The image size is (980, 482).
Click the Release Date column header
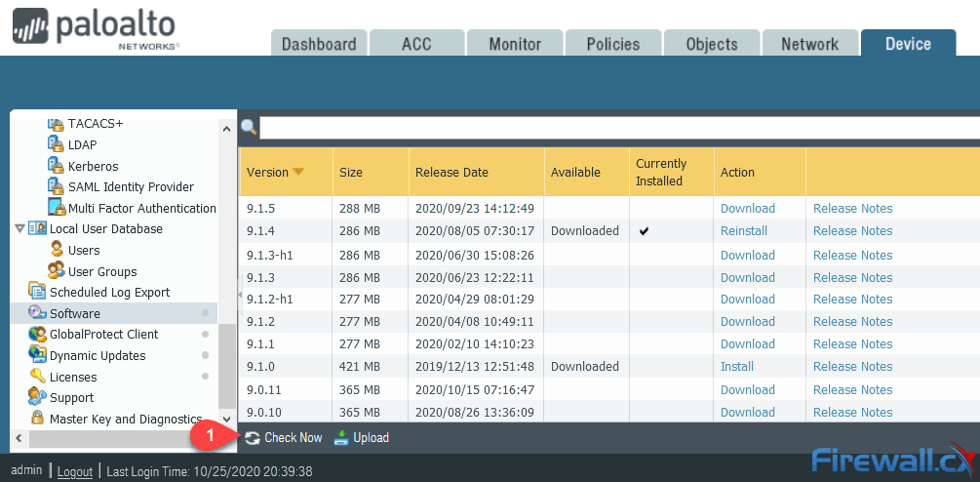pos(476,172)
